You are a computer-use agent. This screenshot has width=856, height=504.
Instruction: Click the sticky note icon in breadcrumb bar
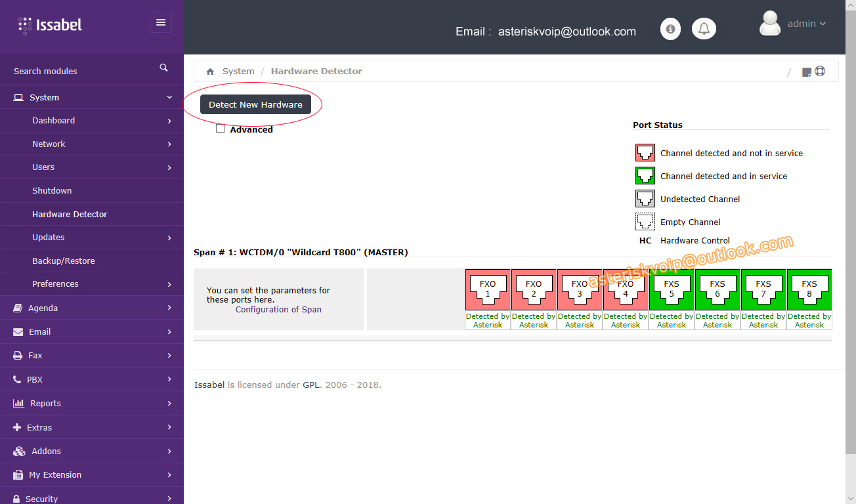807,72
